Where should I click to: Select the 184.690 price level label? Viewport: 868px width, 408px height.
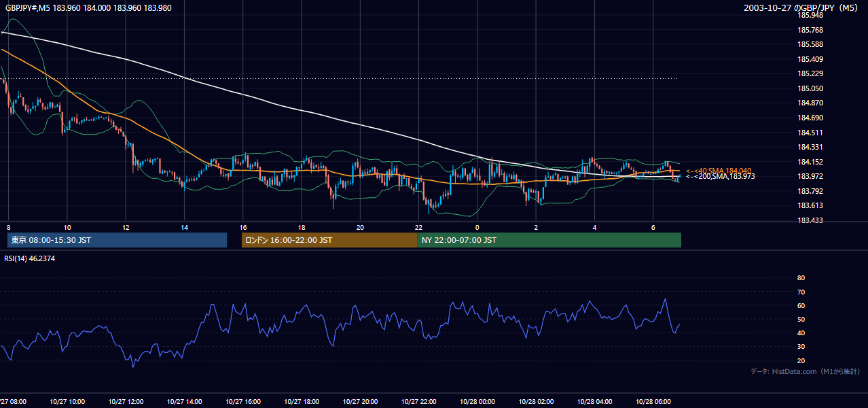point(810,118)
